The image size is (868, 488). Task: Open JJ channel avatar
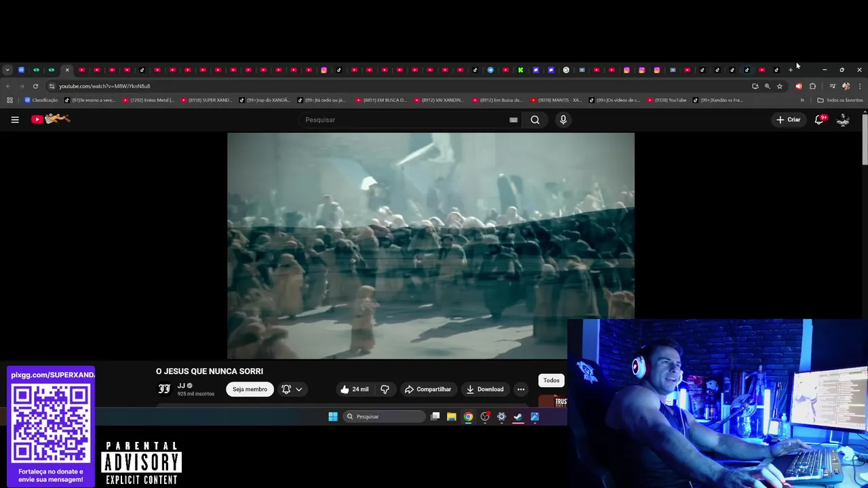(164, 389)
